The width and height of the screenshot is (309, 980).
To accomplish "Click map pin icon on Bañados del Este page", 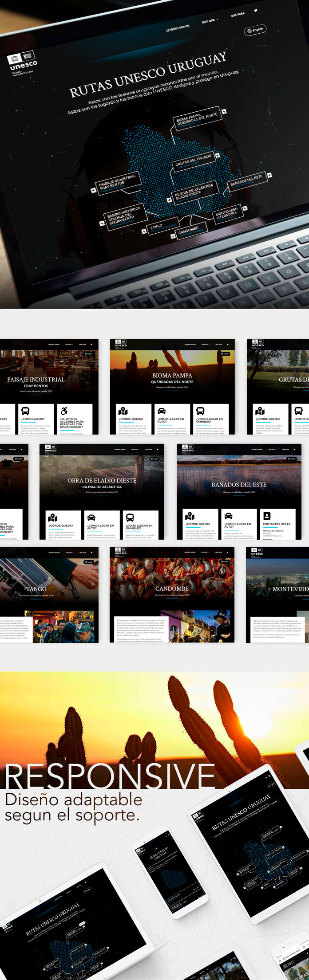I will pyautogui.click(x=190, y=516).
